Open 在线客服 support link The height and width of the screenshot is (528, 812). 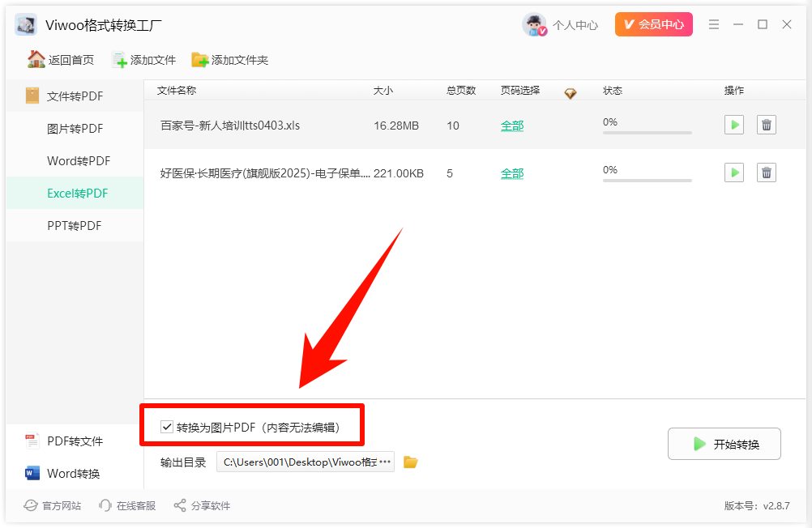click(x=127, y=506)
